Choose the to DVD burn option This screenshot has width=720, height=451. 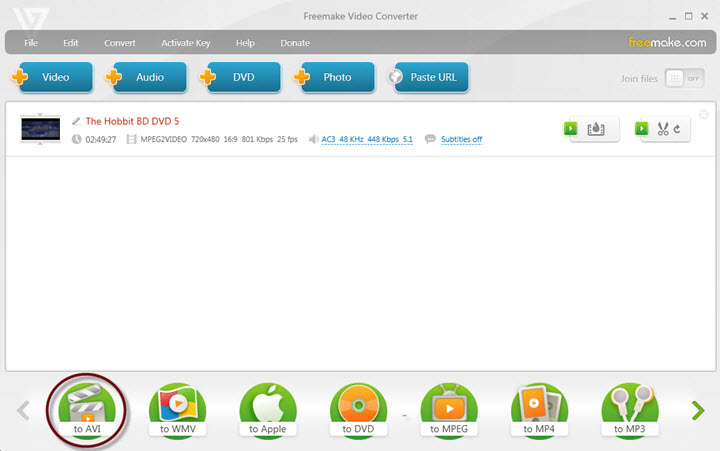[358, 410]
